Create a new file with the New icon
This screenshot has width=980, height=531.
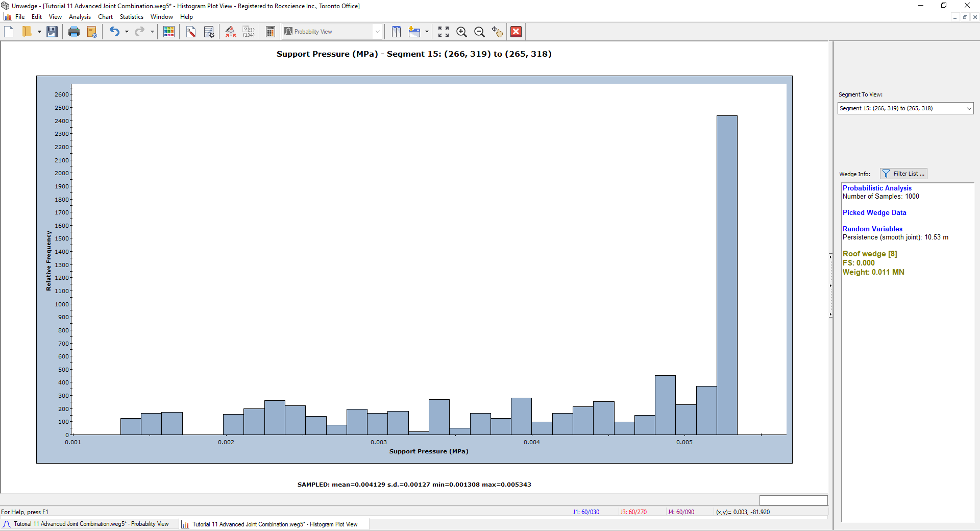click(x=9, y=32)
